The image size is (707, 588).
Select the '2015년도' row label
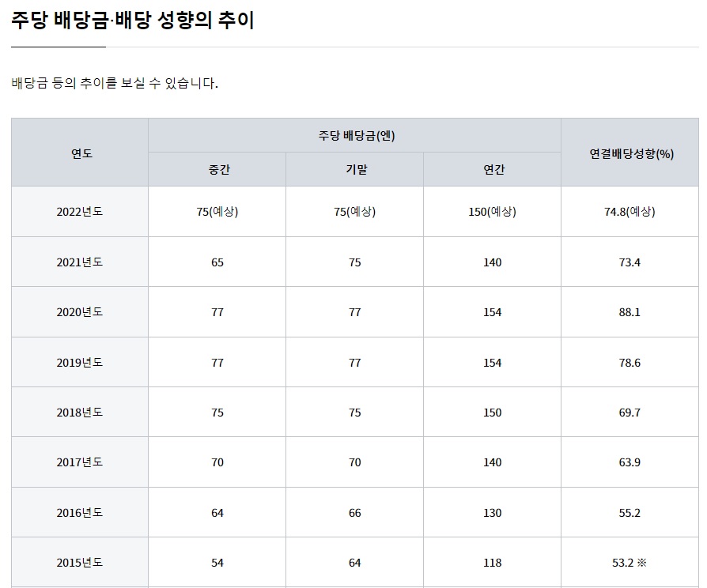pos(80,563)
